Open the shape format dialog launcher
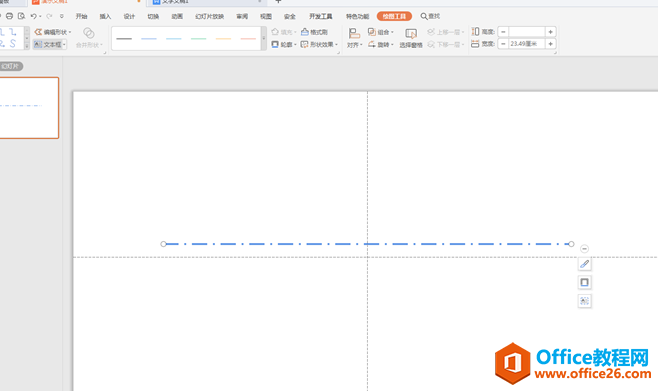658x391 pixels. click(338, 52)
